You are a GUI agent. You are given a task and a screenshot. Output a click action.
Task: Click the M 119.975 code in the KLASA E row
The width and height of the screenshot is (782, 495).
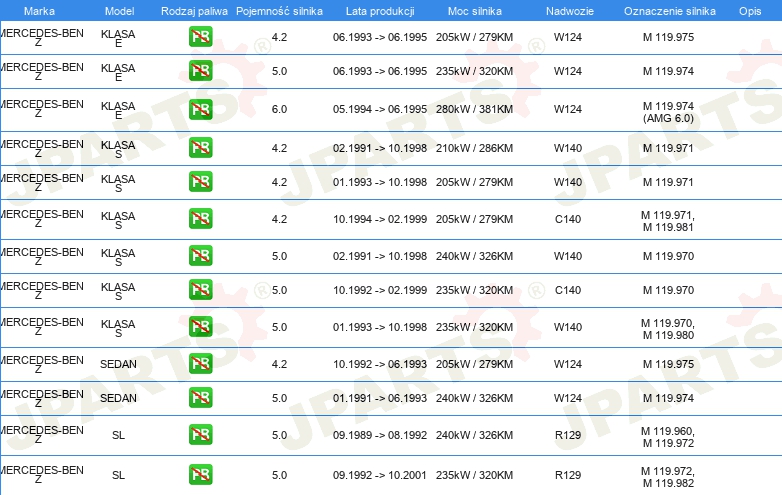tap(668, 37)
